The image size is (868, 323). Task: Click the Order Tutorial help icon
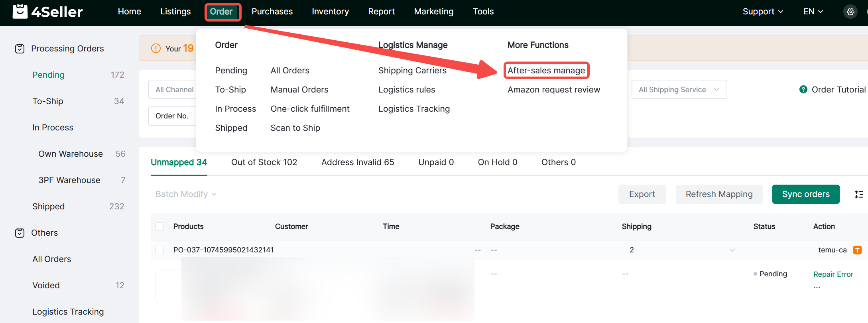803,90
